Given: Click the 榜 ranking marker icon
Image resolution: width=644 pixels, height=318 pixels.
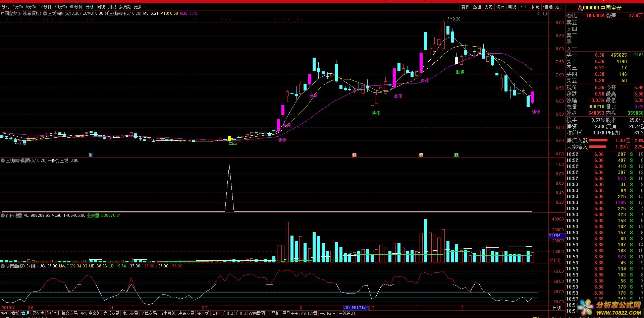Looking at the screenshot, I should pos(421,155).
